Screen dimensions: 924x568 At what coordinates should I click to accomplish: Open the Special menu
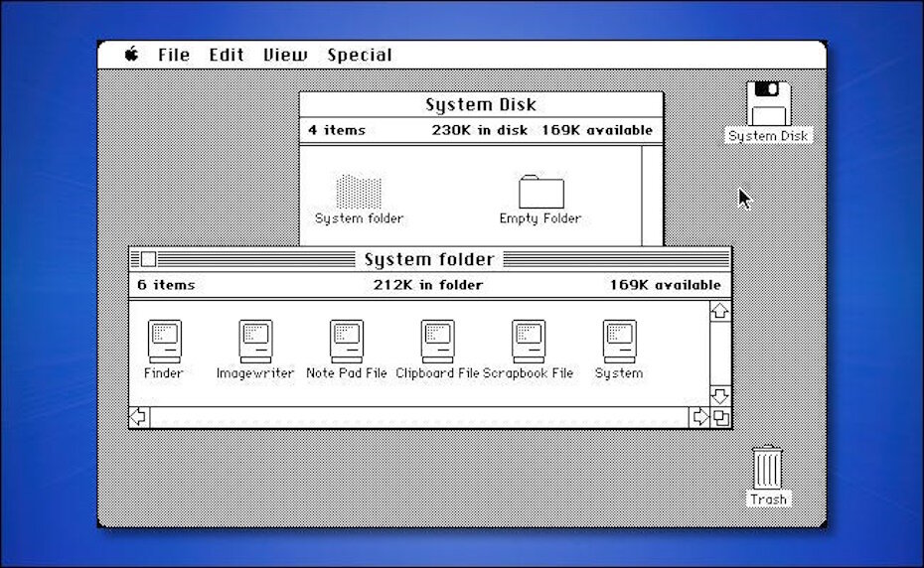(360, 55)
